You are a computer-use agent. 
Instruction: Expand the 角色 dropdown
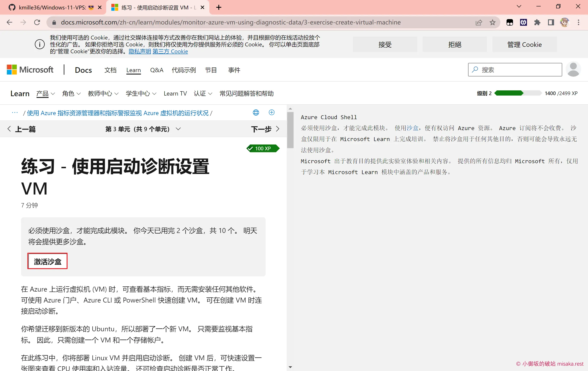pos(71,93)
